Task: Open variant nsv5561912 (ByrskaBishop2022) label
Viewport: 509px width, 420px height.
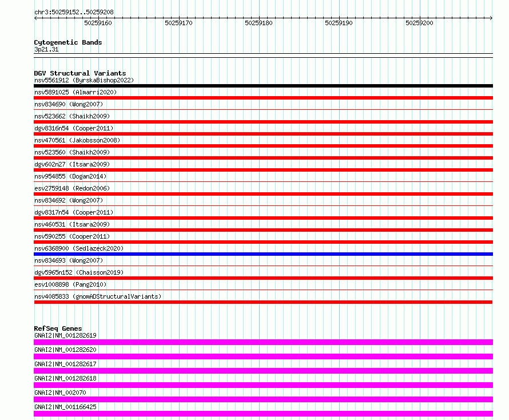Action: 84,80
